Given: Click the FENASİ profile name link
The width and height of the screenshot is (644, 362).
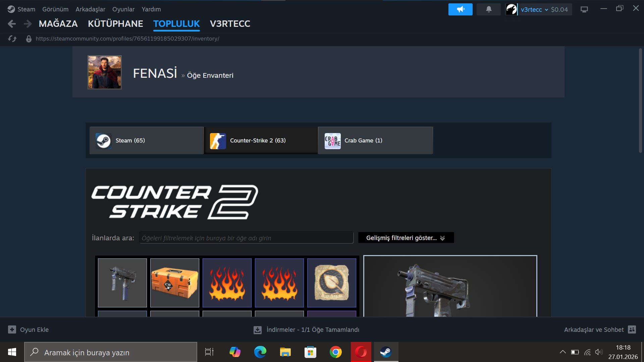Looking at the screenshot, I should (x=155, y=73).
